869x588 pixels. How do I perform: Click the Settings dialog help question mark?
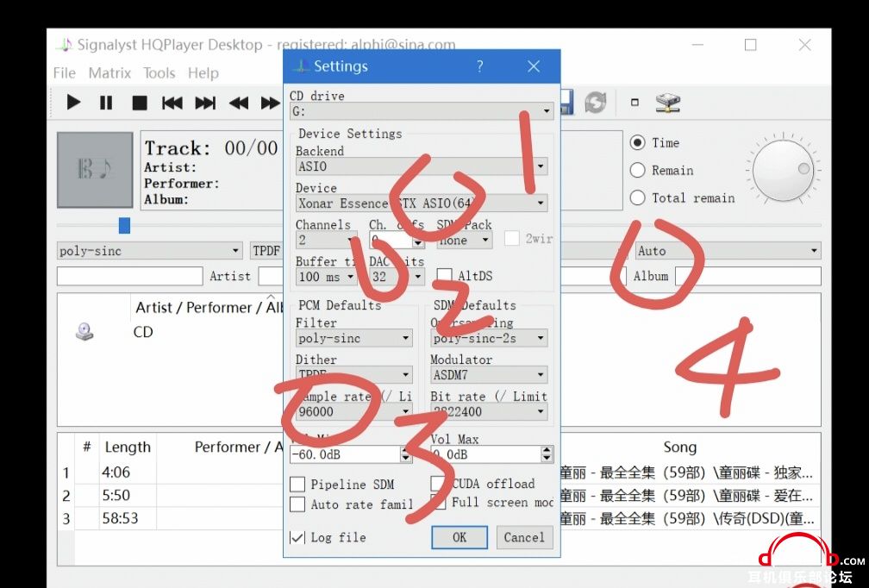point(480,66)
